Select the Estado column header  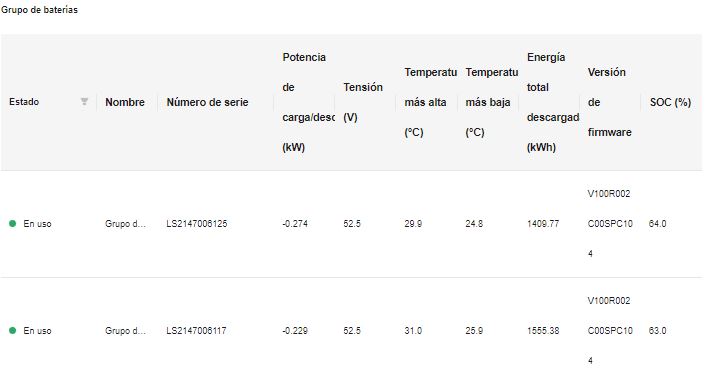click(24, 102)
